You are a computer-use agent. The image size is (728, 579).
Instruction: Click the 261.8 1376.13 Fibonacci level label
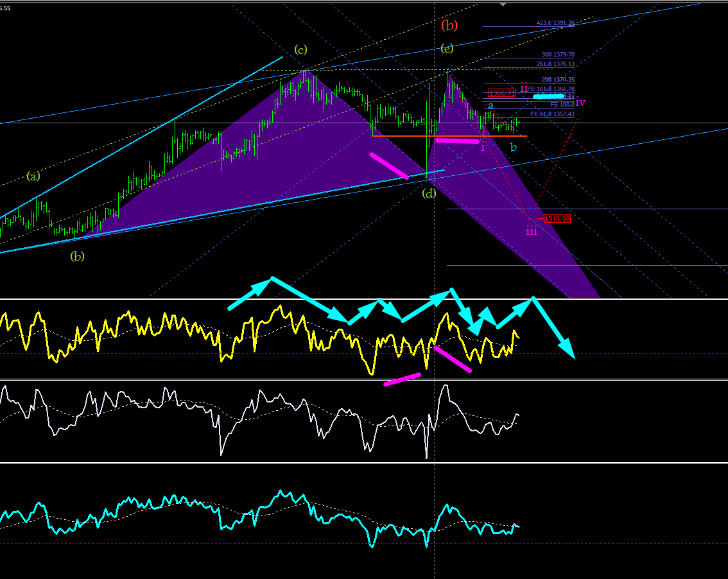555,64
